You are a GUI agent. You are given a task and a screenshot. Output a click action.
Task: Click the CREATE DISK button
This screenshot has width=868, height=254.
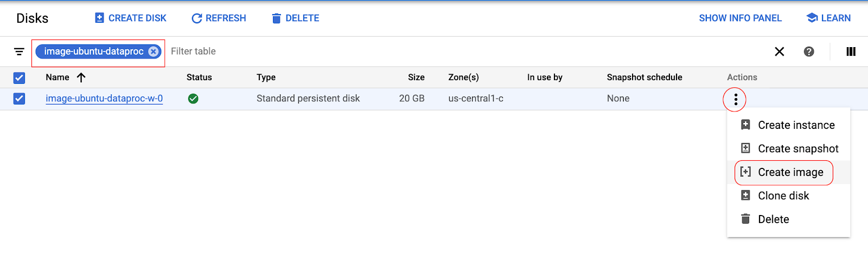(131, 18)
